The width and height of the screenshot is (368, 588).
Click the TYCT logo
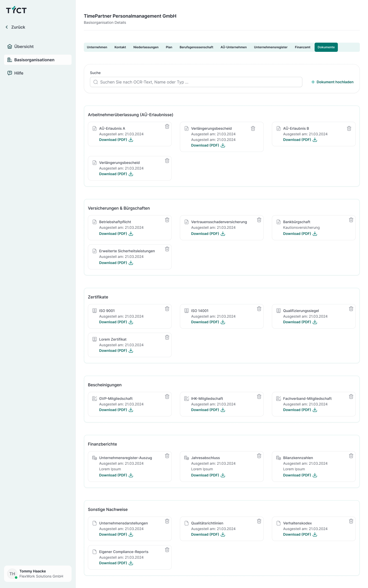pyautogui.click(x=16, y=10)
